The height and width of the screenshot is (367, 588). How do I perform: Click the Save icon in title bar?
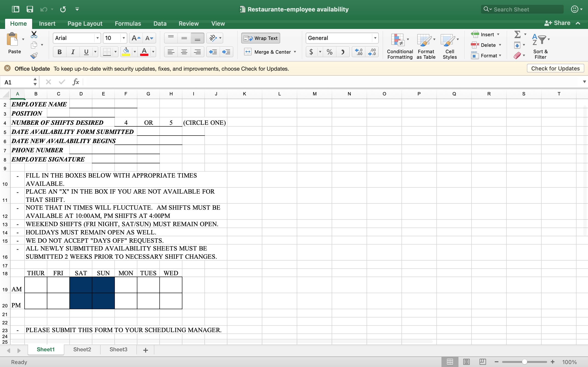30,9
